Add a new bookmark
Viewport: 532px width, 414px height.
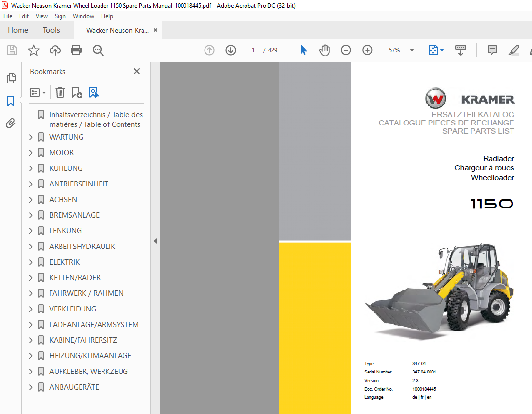[x=77, y=92]
